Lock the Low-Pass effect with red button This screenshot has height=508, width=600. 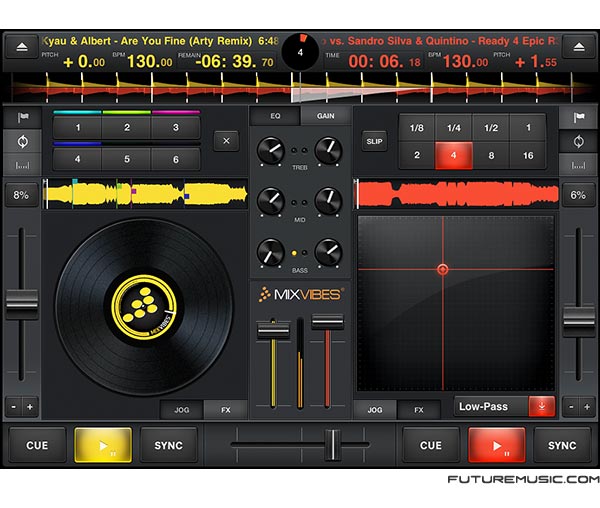click(x=542, y=406)
